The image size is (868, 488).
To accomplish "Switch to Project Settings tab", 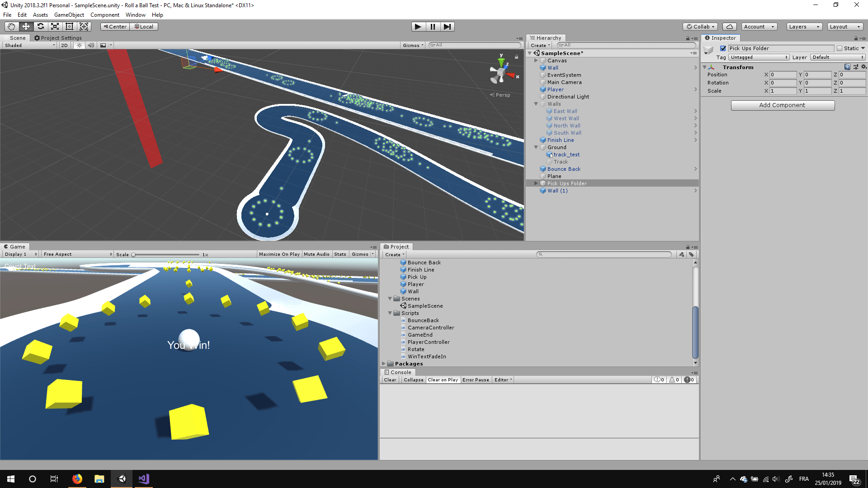I will [58, 38].
